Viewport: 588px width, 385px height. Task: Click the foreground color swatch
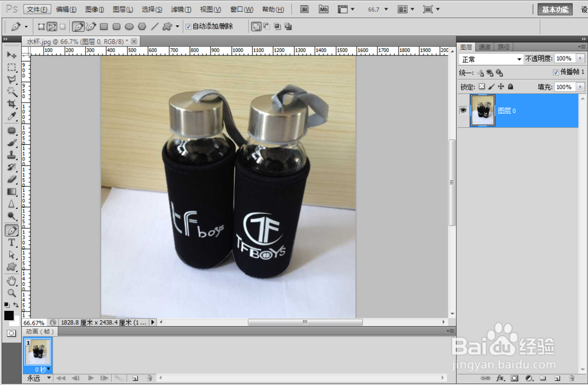click(9, 316)
